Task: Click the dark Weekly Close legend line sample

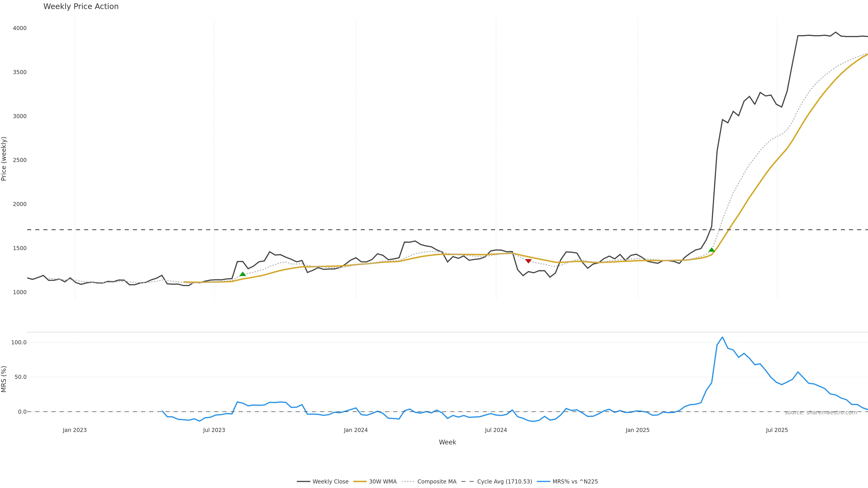Action: [303, 482]
